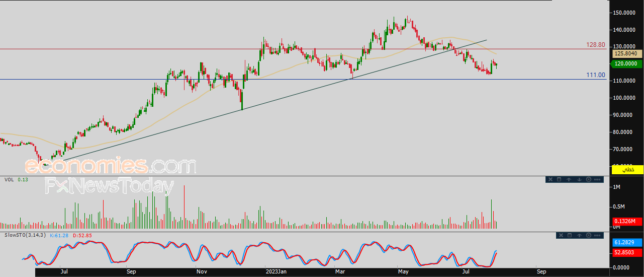Select the 128.80 resistance line label

click(x=595, y=45)
